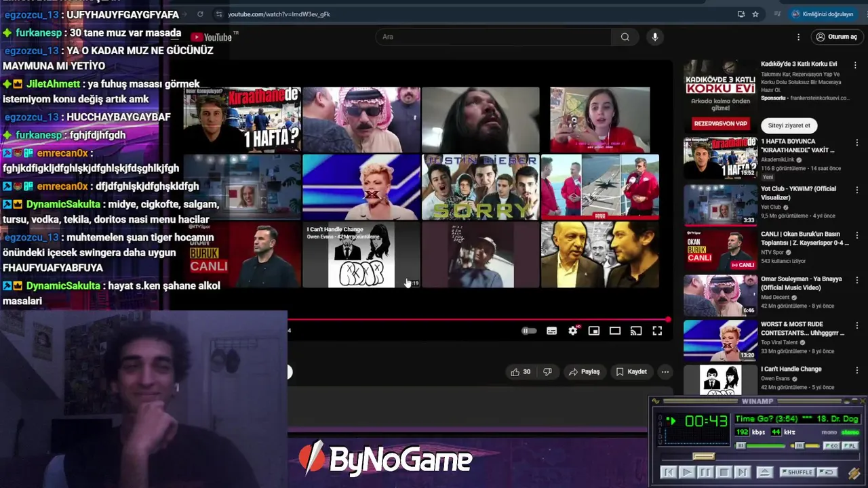Open Okan Buruk CANLI end-screen thumbnail
The height and width of the screenshot is (488, 868).
(242, 255)
